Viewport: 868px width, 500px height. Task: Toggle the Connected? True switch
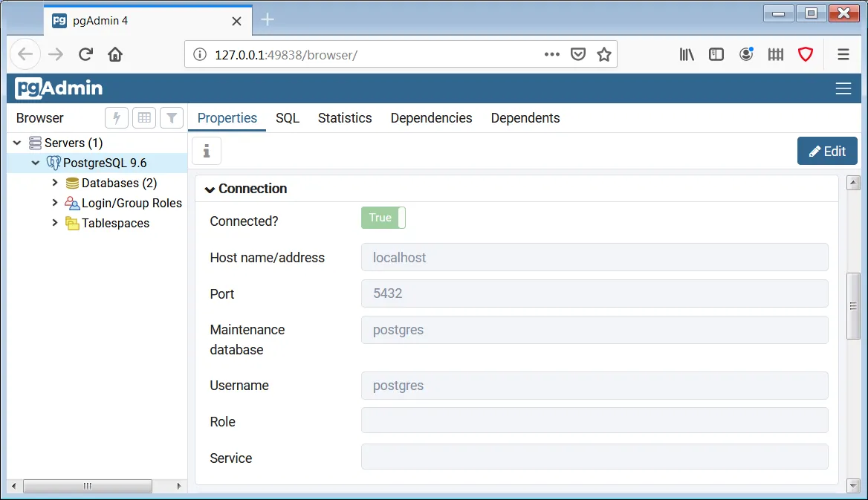(383, 218)
